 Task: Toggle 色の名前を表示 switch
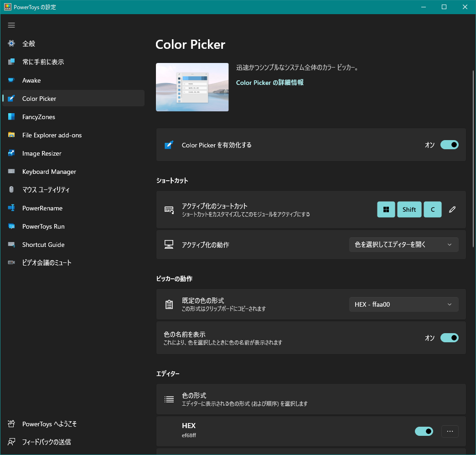[x=449, y=338]
